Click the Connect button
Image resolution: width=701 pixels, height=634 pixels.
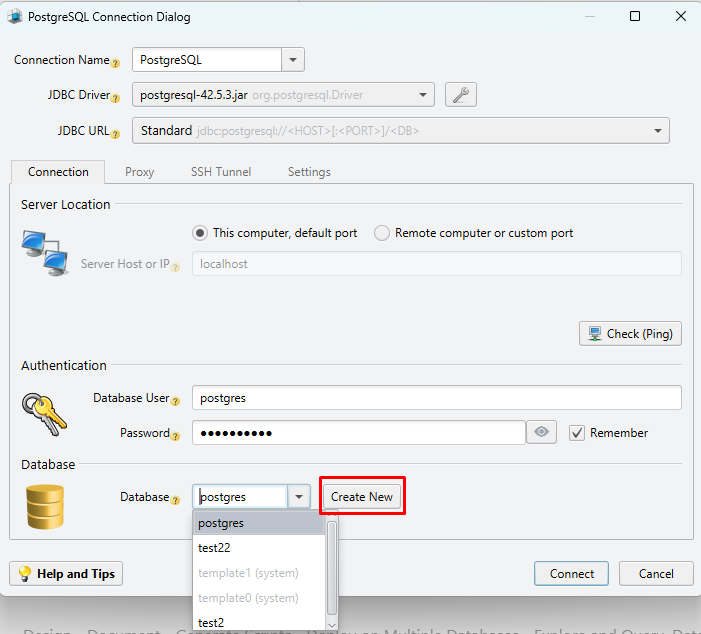pyautogui.click(x=571, y=574)
